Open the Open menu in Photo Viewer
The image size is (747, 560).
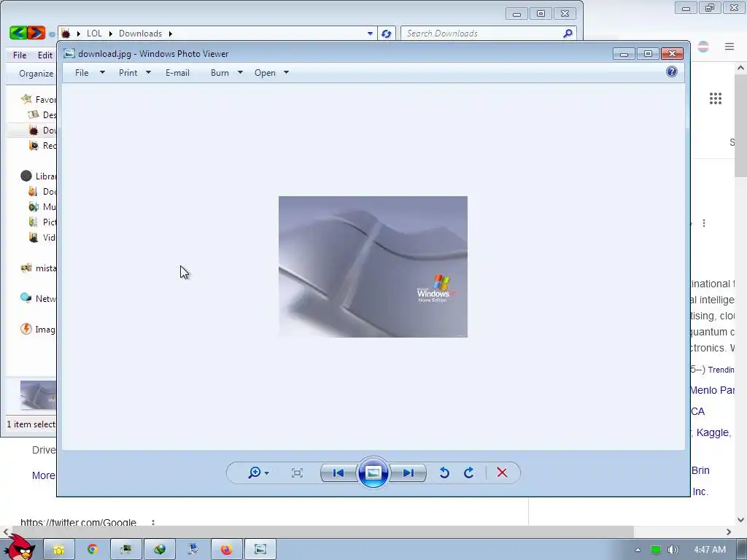coord(265,73)
